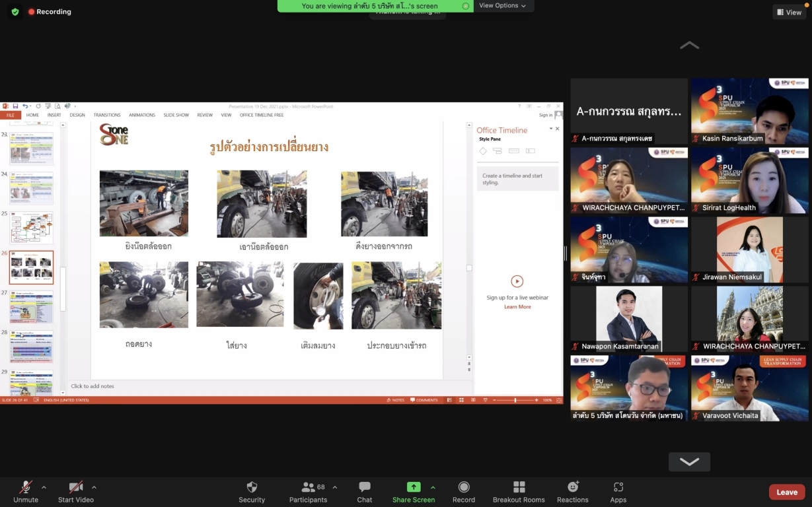
Task: Open the OFFICE TIMELINE FREE tab
Action: point(262,115)
